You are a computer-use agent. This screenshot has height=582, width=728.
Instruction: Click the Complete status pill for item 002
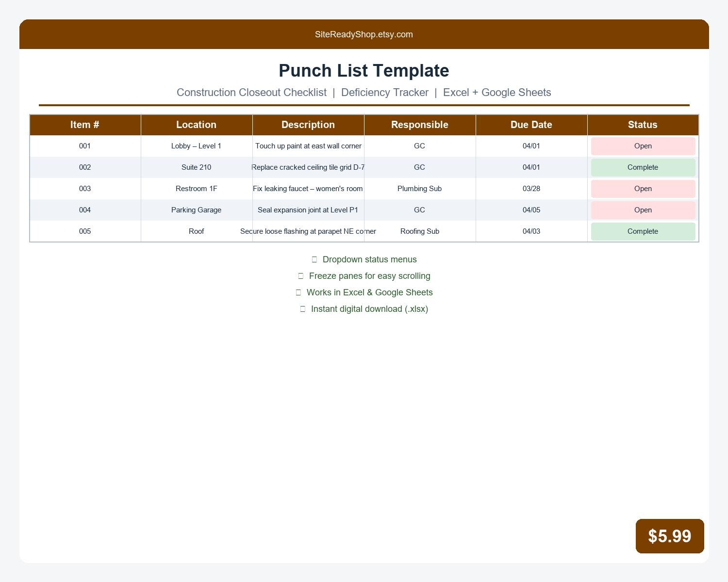[643, 167]
